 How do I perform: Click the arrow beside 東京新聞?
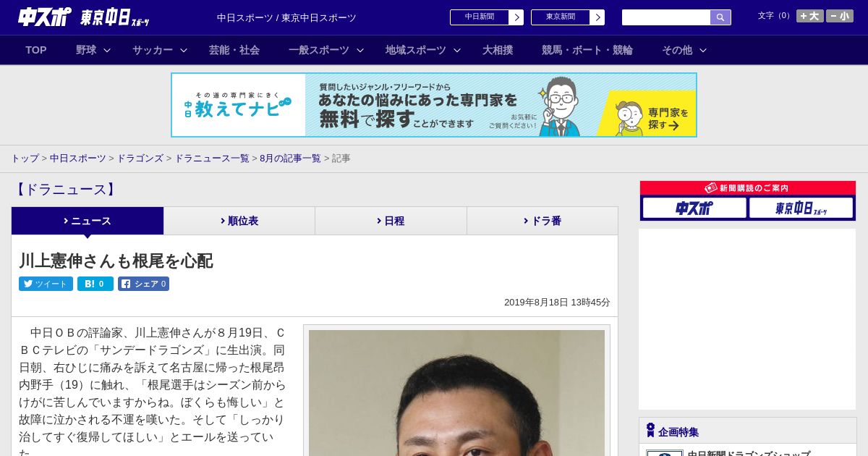click(597, 17)
